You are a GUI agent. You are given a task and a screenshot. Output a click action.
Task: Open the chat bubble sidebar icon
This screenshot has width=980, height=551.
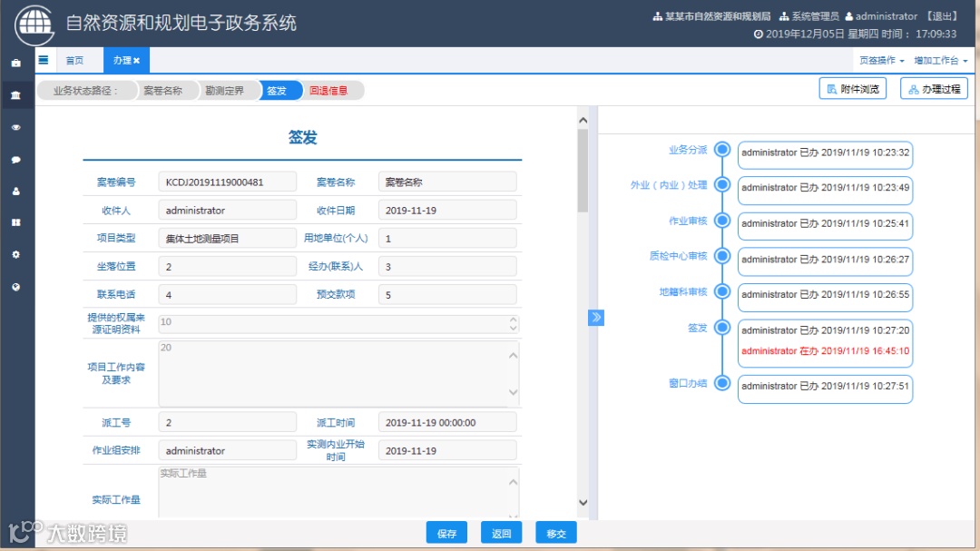16,160
